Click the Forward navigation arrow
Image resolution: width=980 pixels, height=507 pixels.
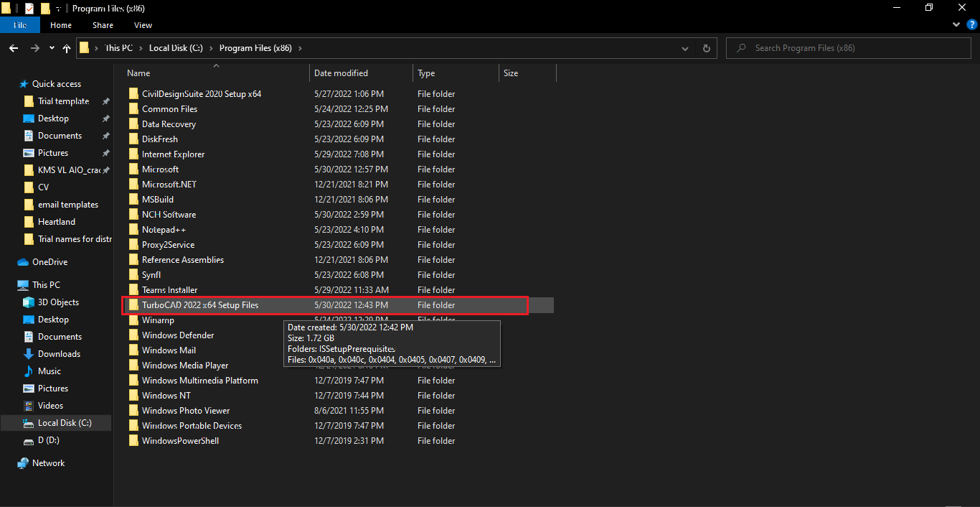(x=34, y=48)
